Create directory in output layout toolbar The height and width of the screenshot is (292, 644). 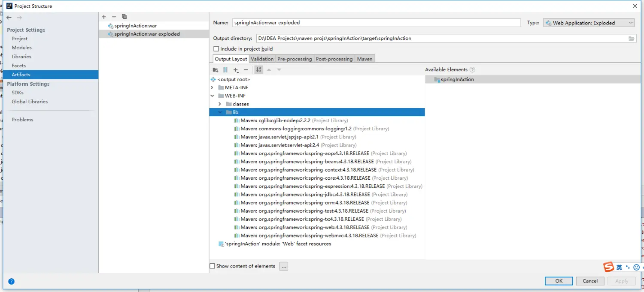216,69
